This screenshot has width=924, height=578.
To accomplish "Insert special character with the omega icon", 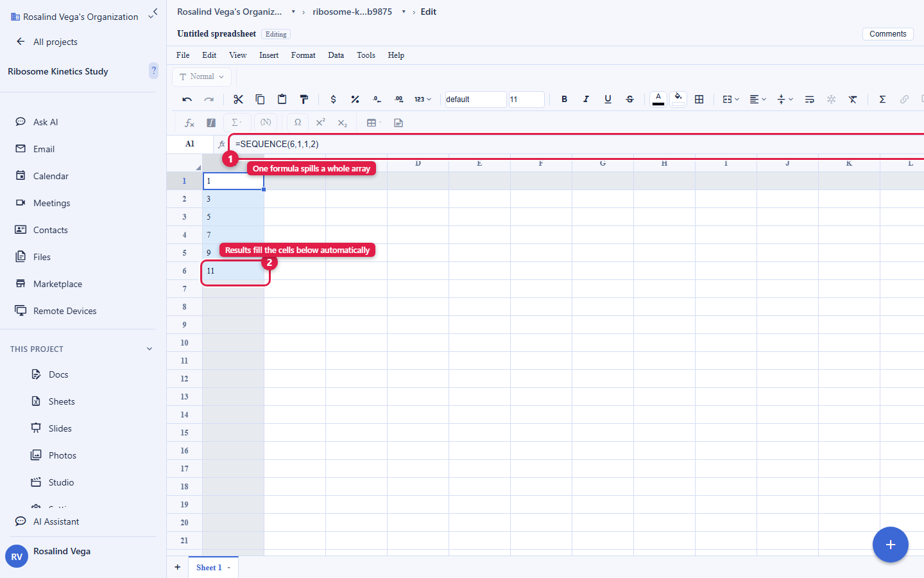I will click(298, 123).
